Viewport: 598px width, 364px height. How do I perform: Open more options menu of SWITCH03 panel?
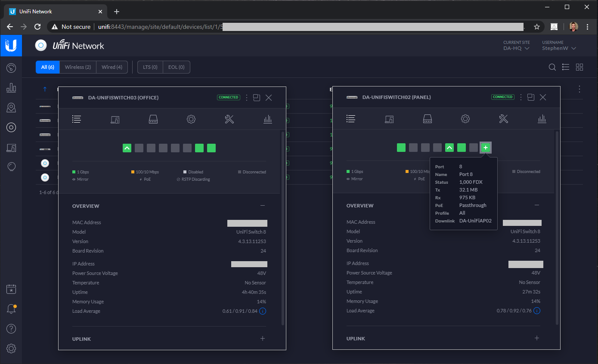247,98
